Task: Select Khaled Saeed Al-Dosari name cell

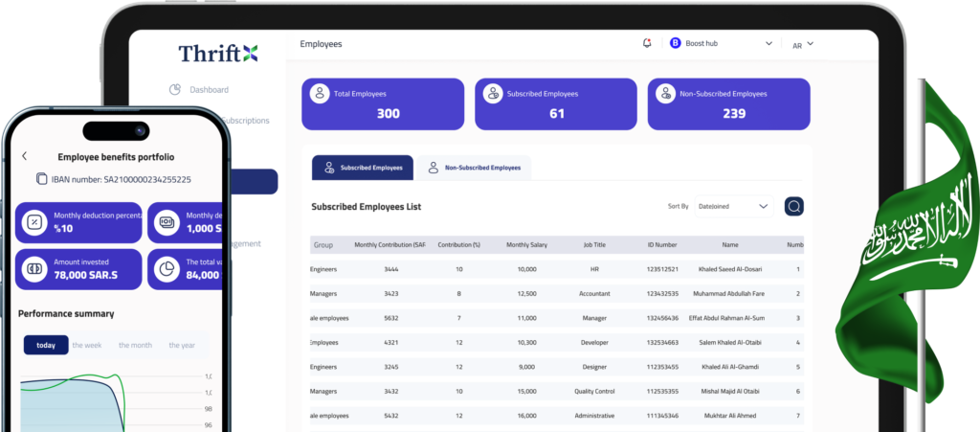Action: point(730,269)
